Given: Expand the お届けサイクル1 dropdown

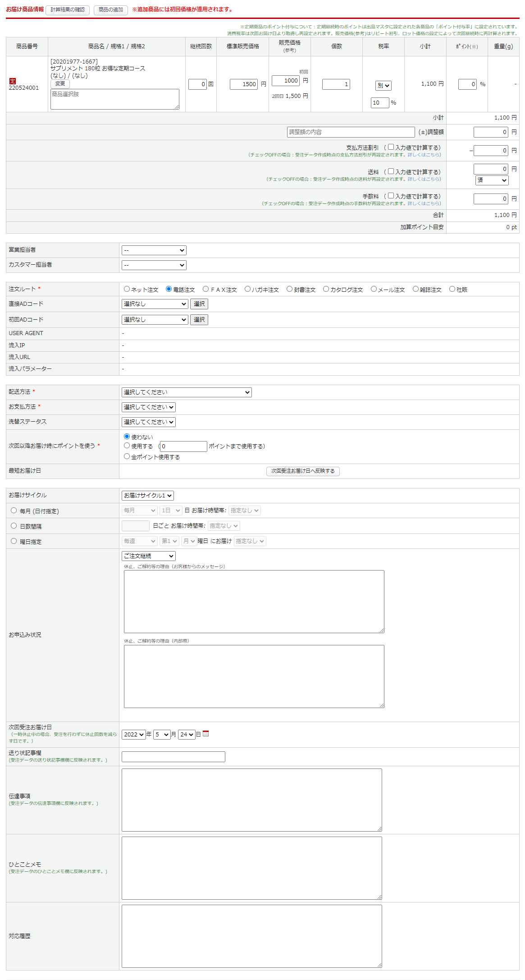Looking at the screenshot, I should [x=148, y=496].
